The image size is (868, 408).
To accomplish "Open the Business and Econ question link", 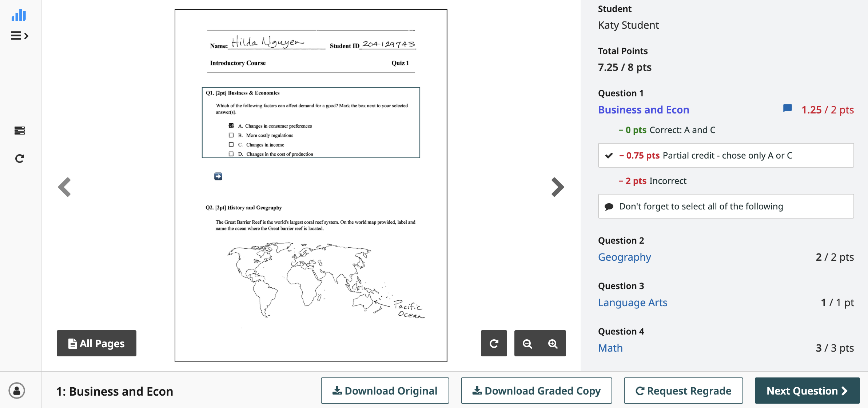I will coord(644,110).
